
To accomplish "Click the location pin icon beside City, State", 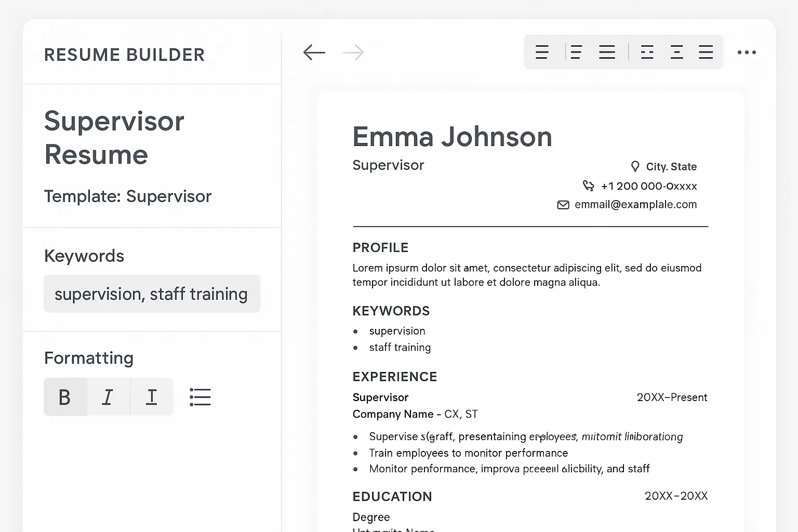I will [635, 166].
